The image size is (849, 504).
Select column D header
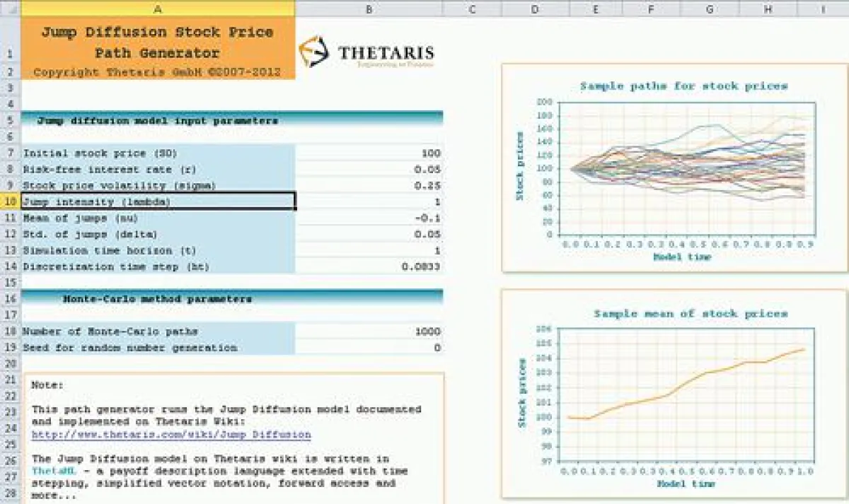[534, 8]
